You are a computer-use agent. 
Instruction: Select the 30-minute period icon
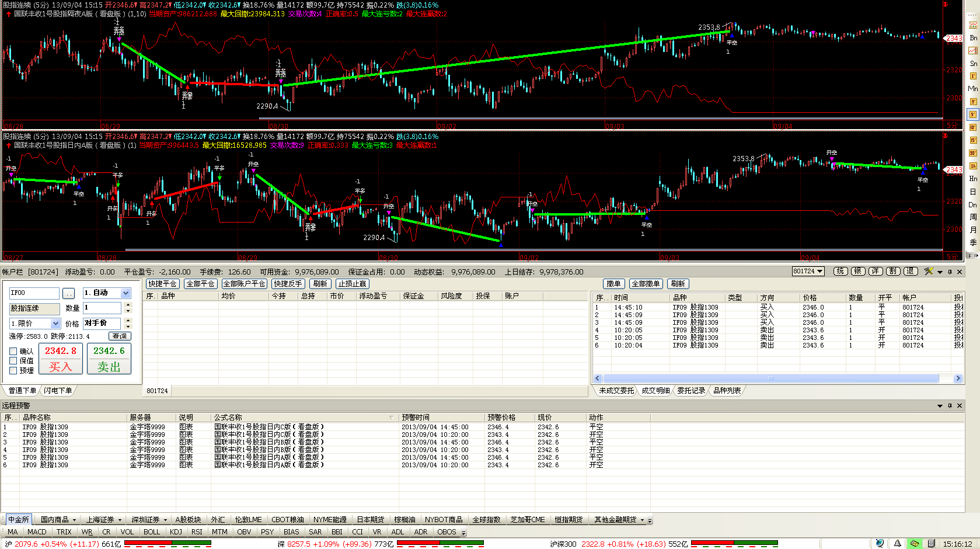(973, 153)
